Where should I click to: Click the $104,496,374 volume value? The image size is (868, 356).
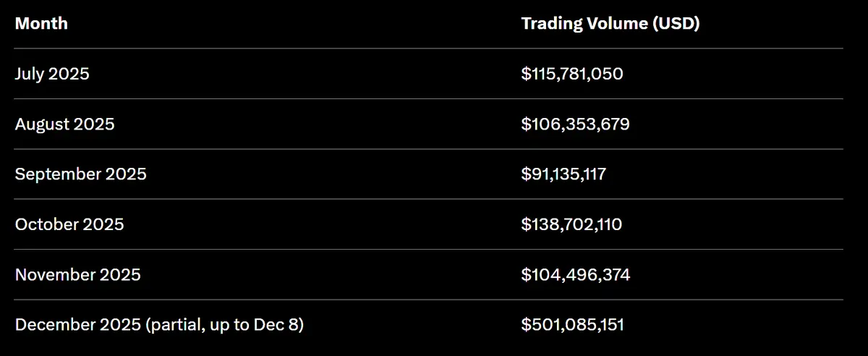coord(575,275)
